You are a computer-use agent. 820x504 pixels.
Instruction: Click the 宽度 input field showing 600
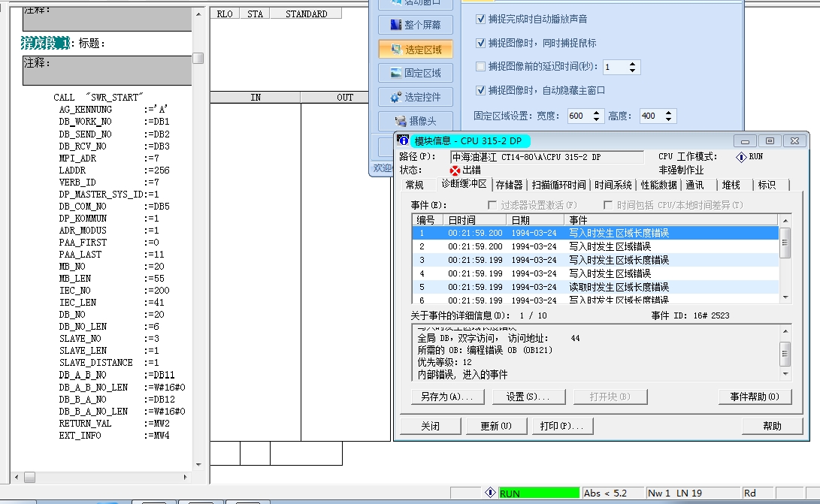pyautogui.click(x=579, y=116)
